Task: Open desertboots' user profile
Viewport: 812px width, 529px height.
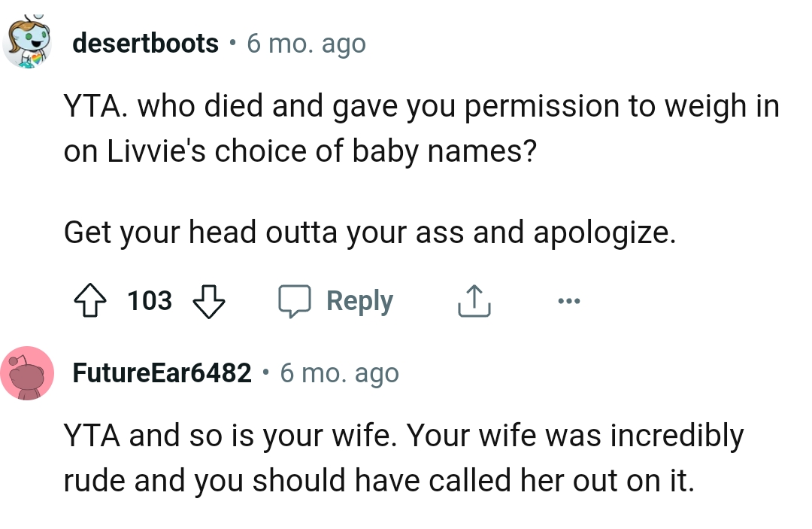Action: point(147,43)
